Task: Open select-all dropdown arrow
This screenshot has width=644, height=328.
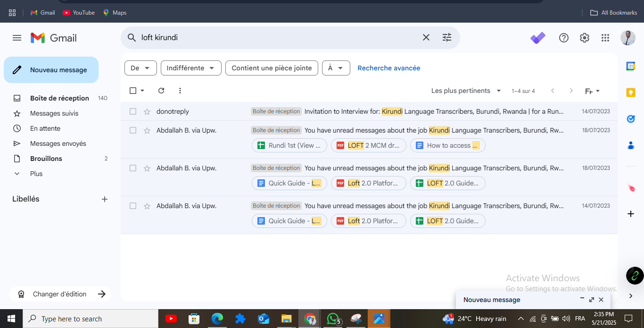Action: pyautogui.click(x=142, y=91)
